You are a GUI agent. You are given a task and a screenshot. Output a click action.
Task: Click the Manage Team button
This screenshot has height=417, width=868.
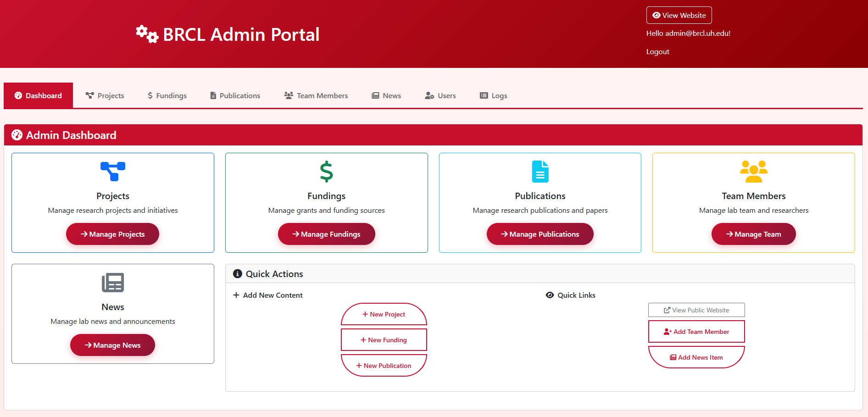pos(754,234)
